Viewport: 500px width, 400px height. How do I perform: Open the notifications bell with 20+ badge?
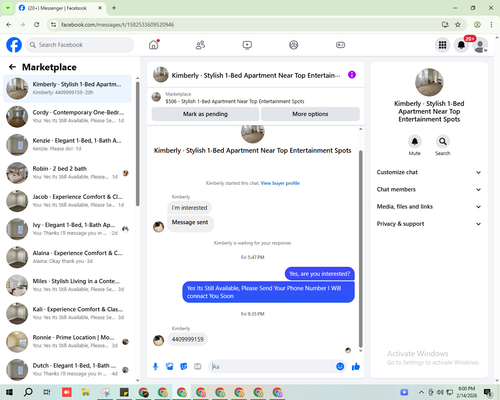pyautogui.click(x=461, y=45)
